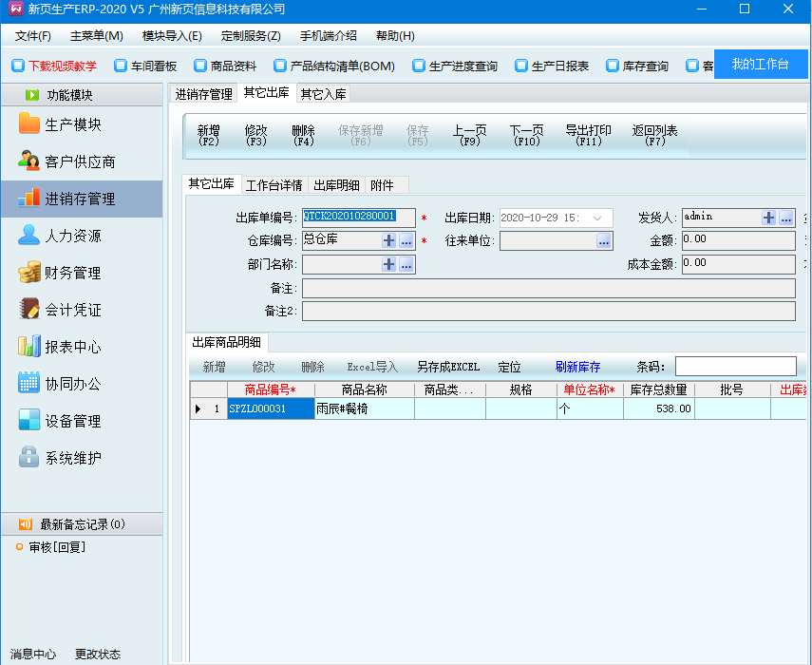The height and width of the screenshot is (665, 812).
Task: Open 报表中心 chart icon
Action: (x=28, y=347)
